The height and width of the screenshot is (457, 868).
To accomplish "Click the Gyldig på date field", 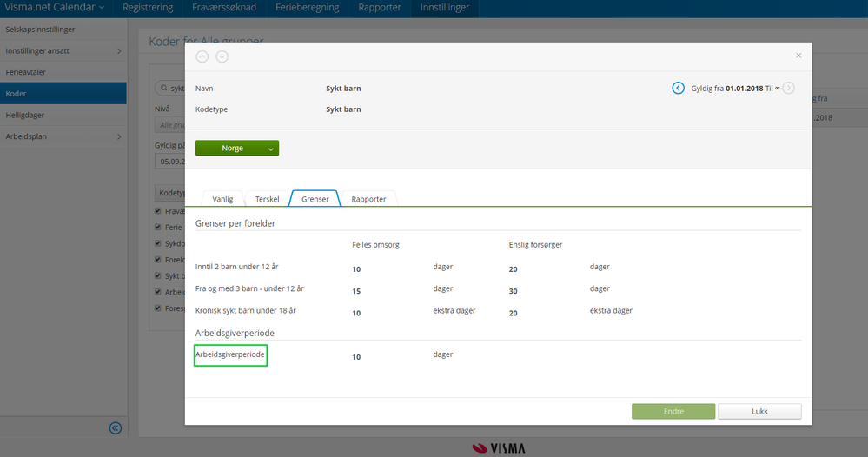I will click(x=170, y=162).
